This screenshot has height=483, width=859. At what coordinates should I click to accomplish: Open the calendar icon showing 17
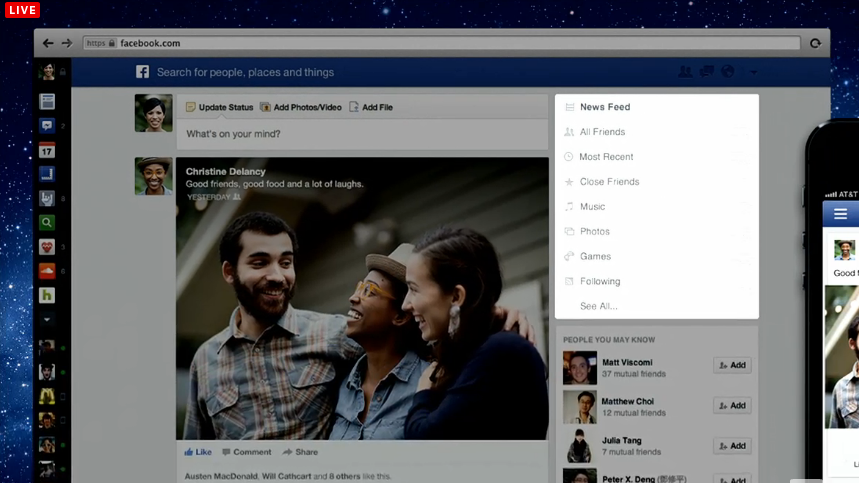pyautogui.click(x=47, y=151)
